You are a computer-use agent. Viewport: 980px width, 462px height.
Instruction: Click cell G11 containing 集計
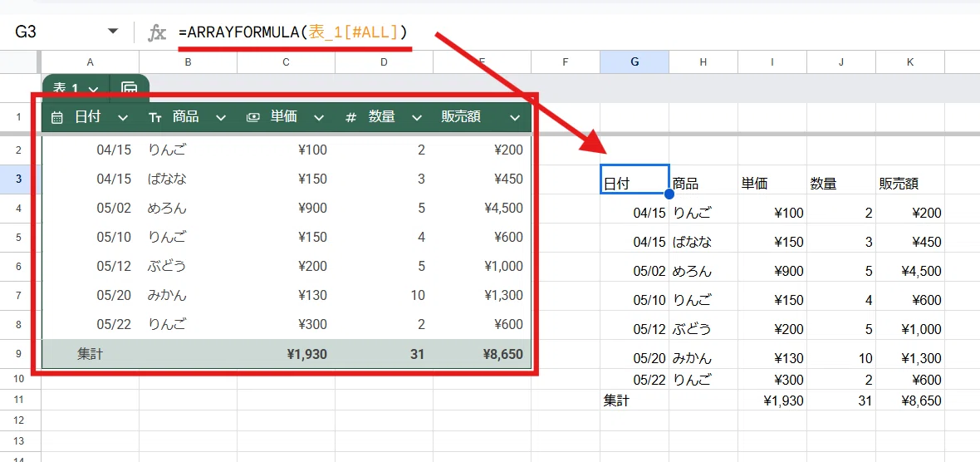[635, 401]
